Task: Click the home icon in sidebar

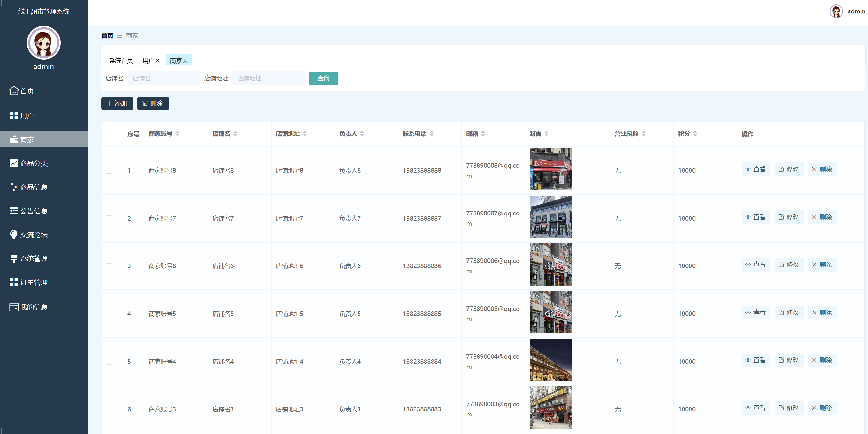Action: 14,91
